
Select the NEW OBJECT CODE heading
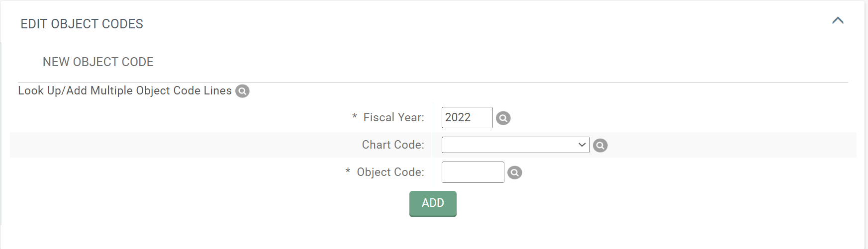[98, 62]
